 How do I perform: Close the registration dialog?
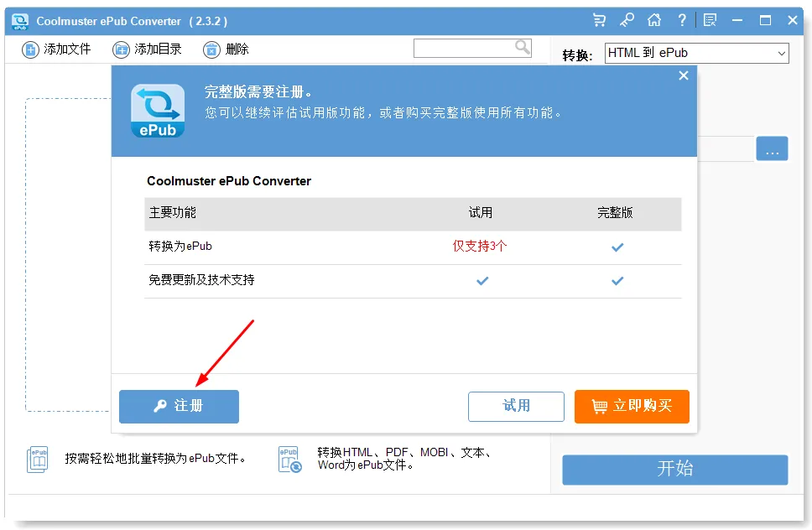point(684,75)
